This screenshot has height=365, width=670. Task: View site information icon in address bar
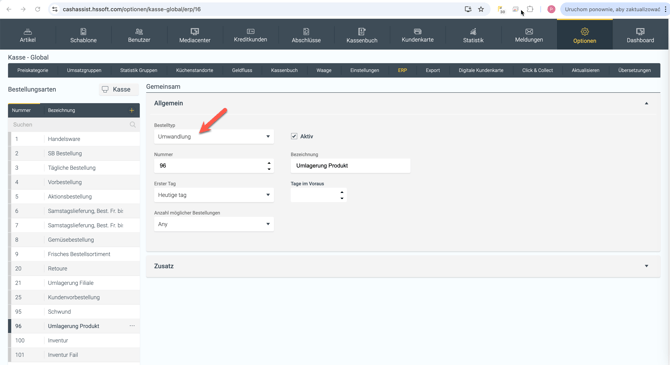(x=55, y=9)
